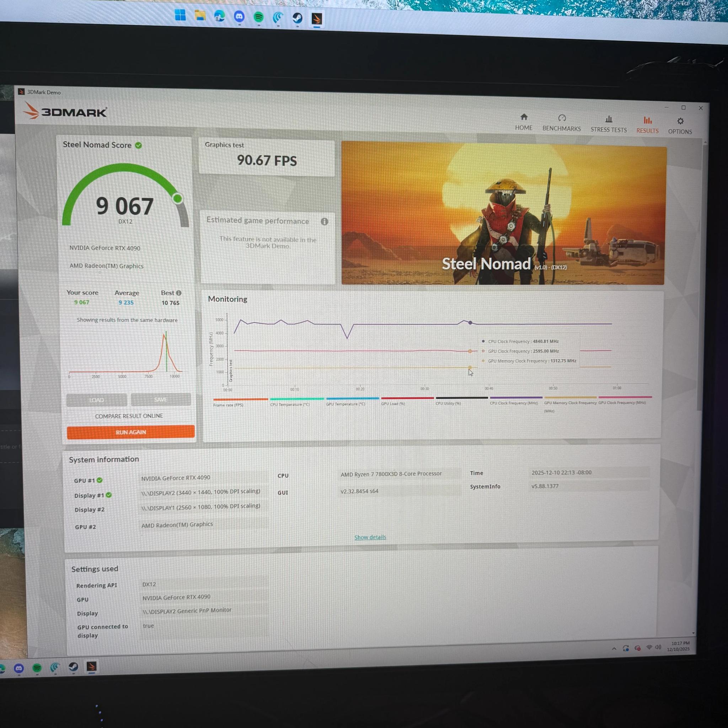The image size is (728, 728).
Task: Click 'CPU Clock Frequency : 4840.81 MHz' tooltip line
Action: coord(523,341)
